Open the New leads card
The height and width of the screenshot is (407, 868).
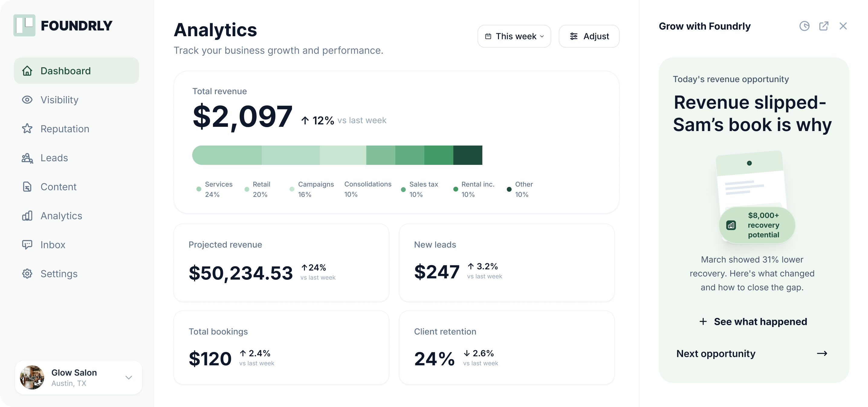coord(507,263)
